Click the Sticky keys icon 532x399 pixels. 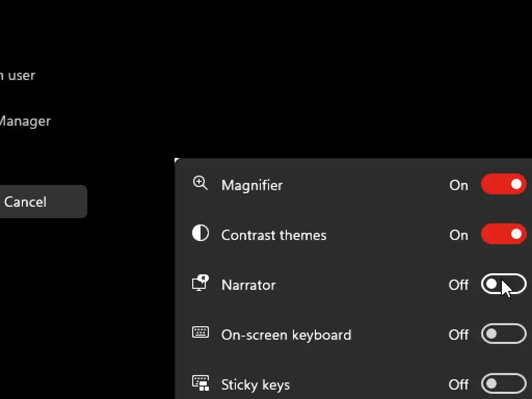pos(201,383)
